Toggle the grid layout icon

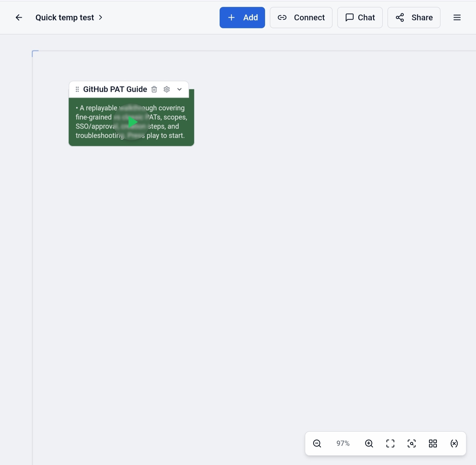433,443
